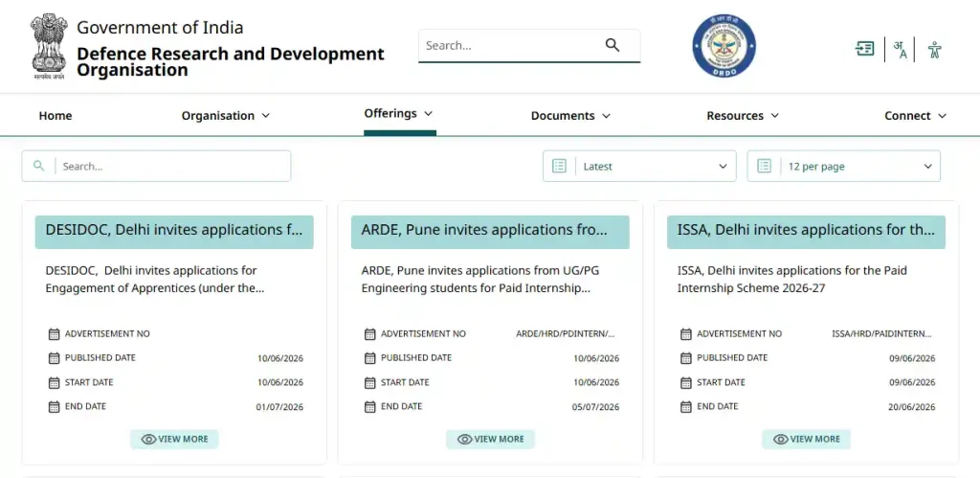Image resolution: width=980 pixels, height=478 pixels.
Task: Open the language switch icon
Action: point(900,50)
